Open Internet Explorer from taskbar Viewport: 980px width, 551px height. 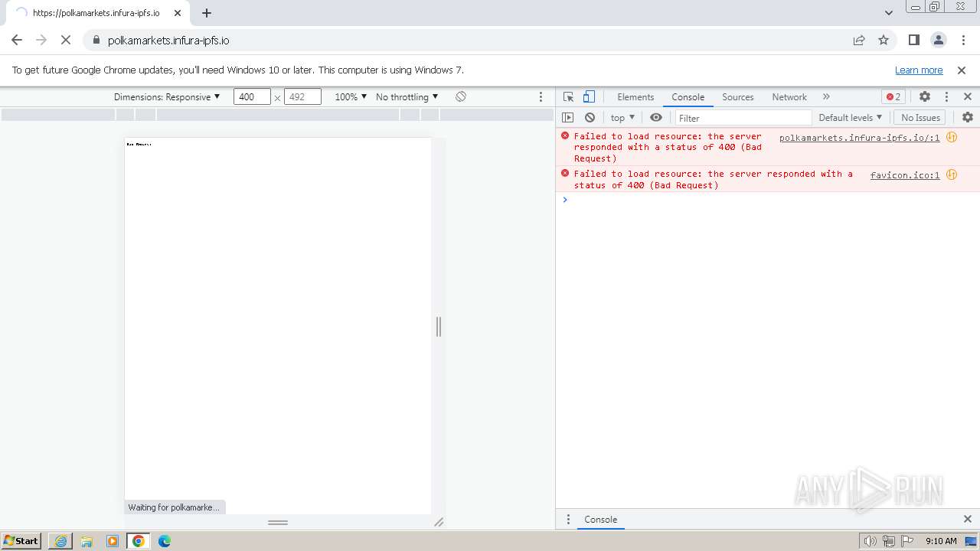coord(60,540)
